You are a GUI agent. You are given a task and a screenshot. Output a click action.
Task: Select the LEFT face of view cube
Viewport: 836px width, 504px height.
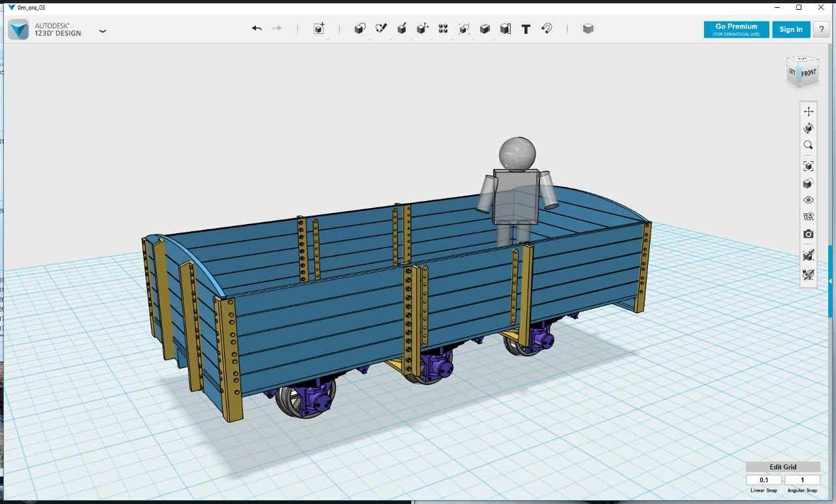point(792,72)
